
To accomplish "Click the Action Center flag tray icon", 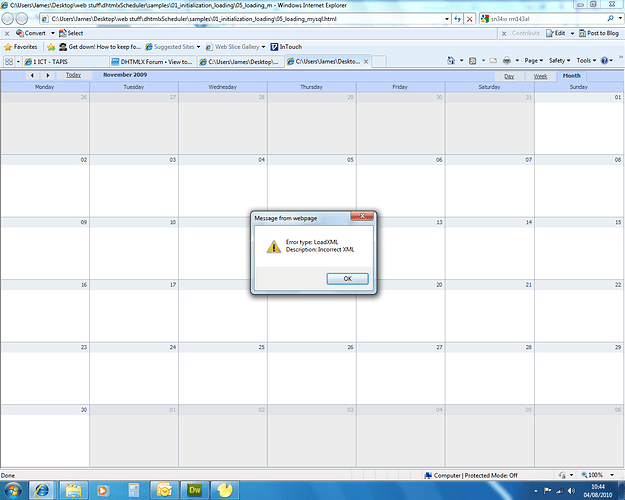I will (547, 491).
